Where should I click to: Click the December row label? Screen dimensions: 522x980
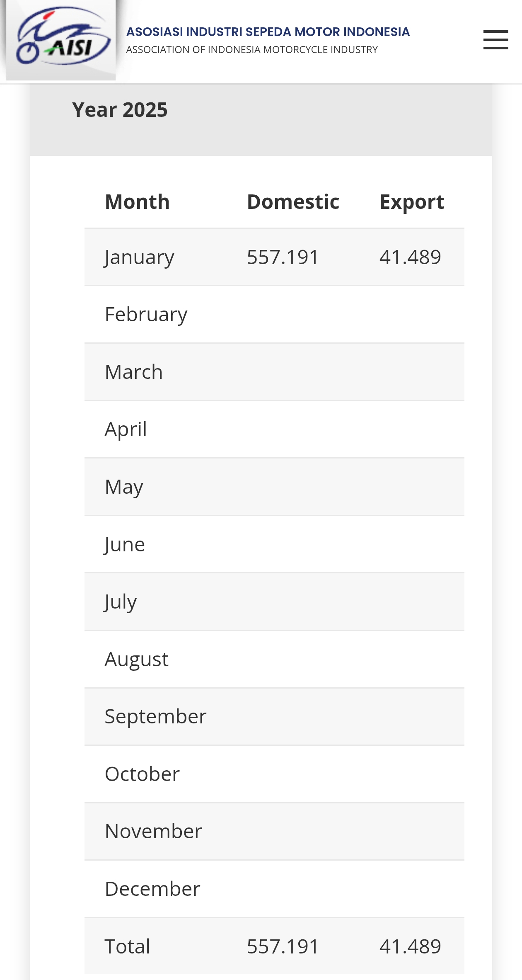(x=152, y=889)
